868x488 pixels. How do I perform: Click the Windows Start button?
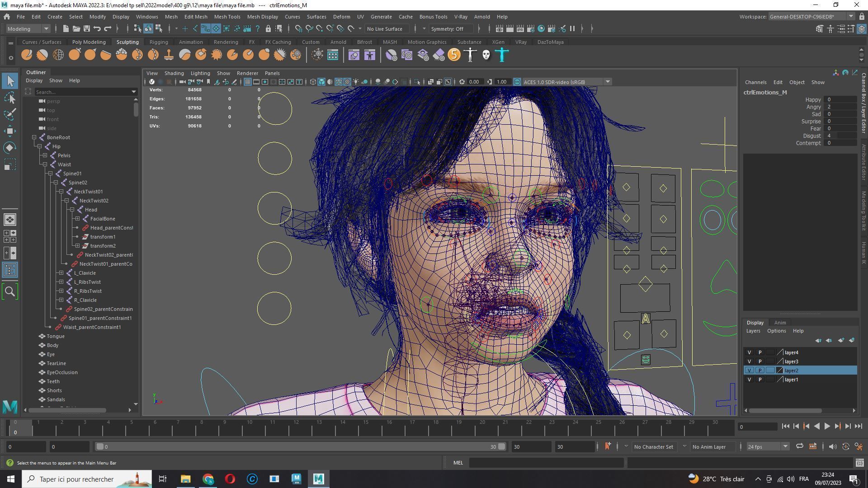(11, 479)
